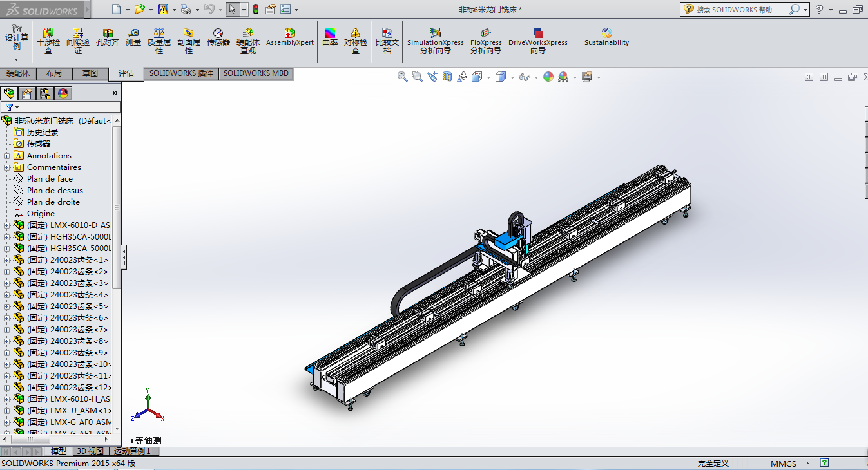Switch to the 装配体 ribbon tab

18,73
